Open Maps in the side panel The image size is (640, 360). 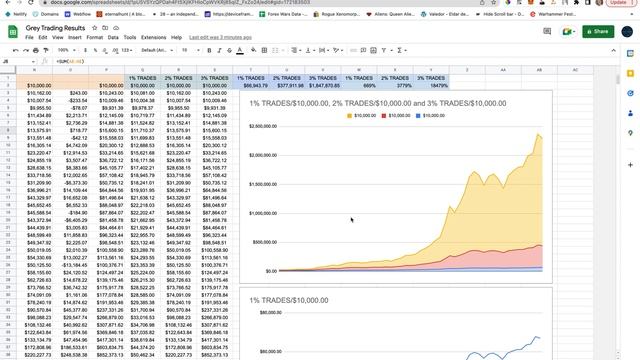(x=630, y=133)
